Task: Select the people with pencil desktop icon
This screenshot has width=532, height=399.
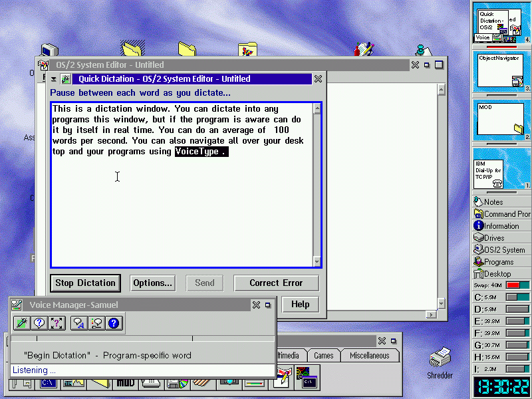Action: [x=364, y=49]
